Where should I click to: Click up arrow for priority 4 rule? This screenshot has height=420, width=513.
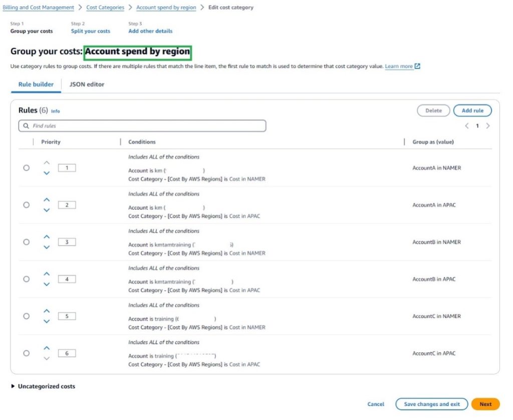click(x=47, y=274)
